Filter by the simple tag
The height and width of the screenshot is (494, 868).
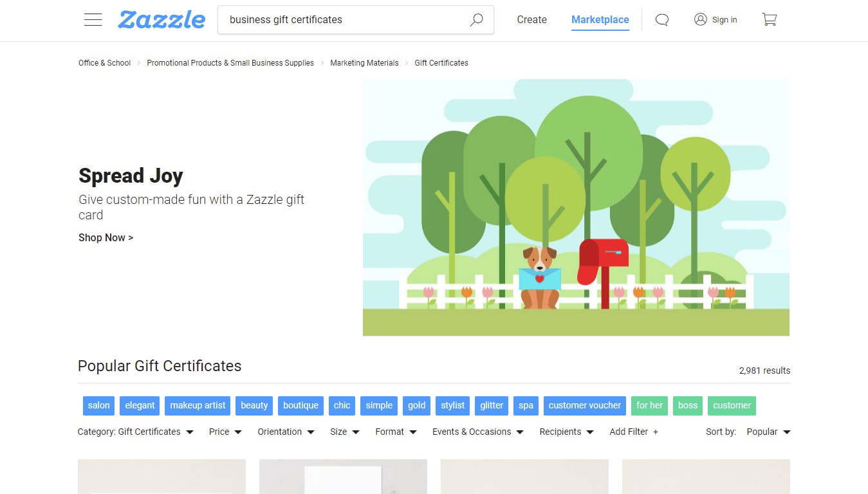click(x=379, y=405)
